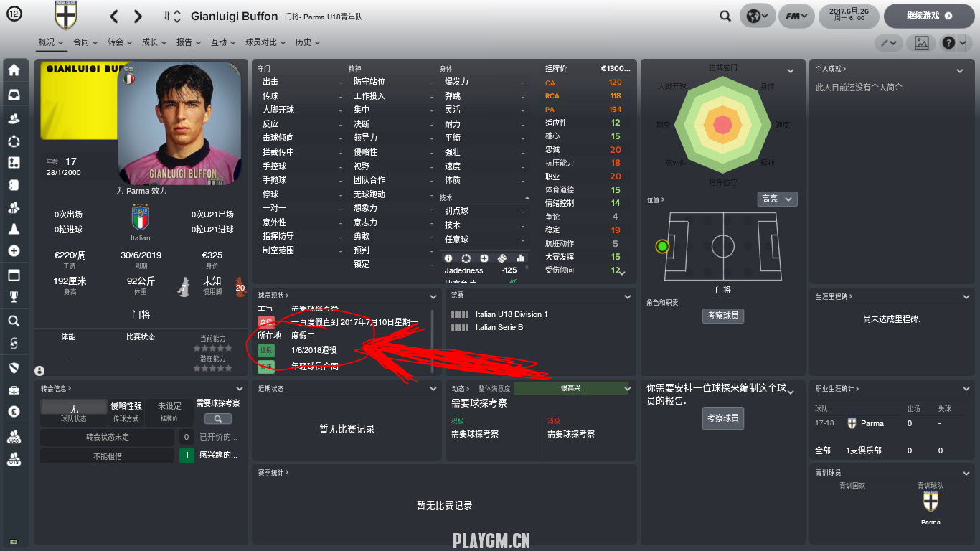This screenshot has height=551, width=980.
Task: Select the goalkeeper position dot on pitch
Action: [662, 247]
